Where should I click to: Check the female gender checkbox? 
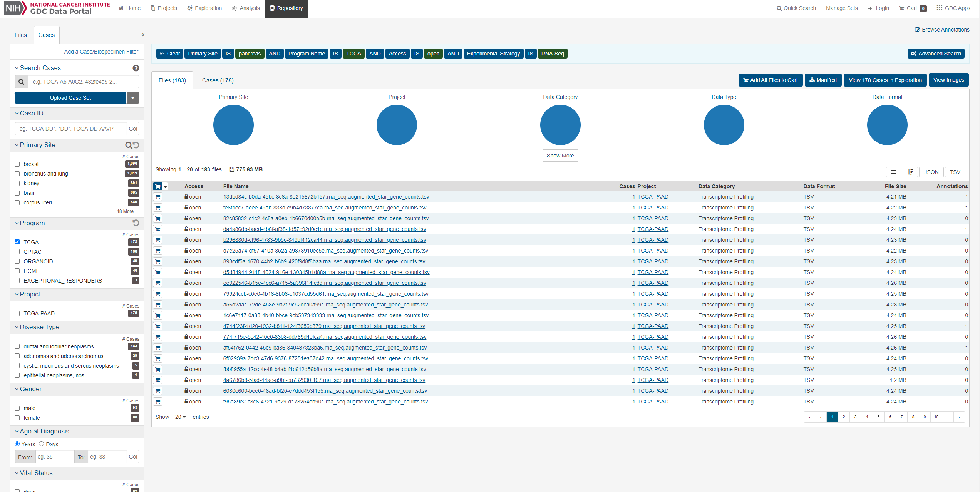coord(17,418)
